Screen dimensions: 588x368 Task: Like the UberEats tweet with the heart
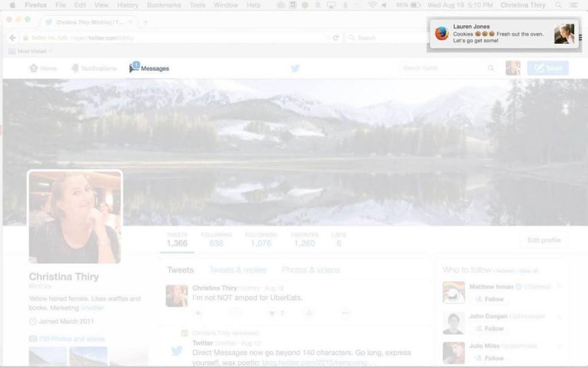point(271,313)
